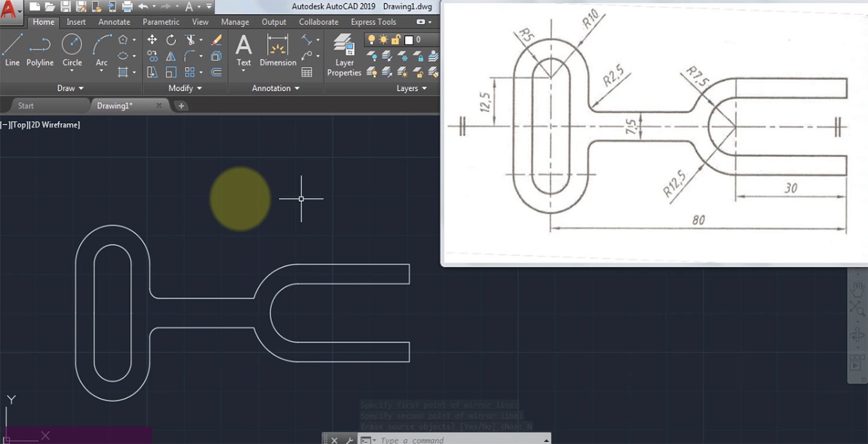This screenshot has width=868, height=444.
Task: Toggle the layer on/off lightbulb
Action: [x=372, y=39]
